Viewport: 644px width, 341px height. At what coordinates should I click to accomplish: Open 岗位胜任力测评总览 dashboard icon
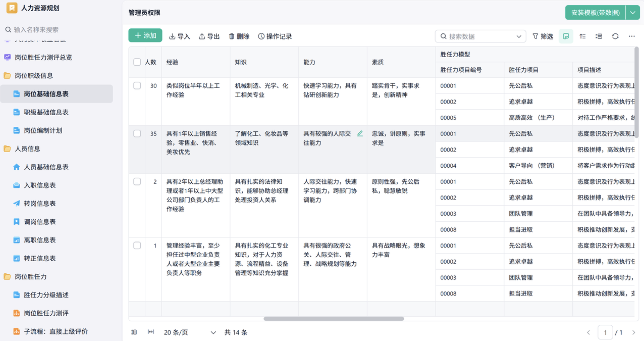tap(7, 57)
